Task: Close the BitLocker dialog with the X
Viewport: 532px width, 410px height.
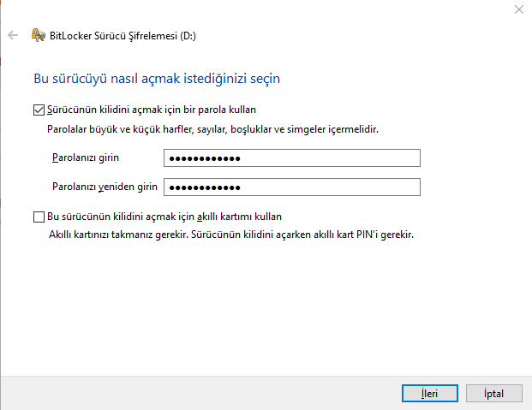Action: coord(519,9)
